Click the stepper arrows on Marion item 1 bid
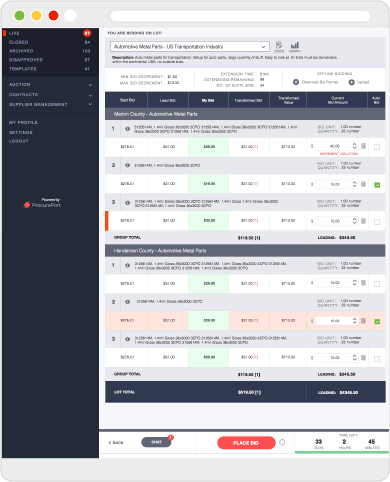The width and height of the screenshot is (390, 482). 354,146
